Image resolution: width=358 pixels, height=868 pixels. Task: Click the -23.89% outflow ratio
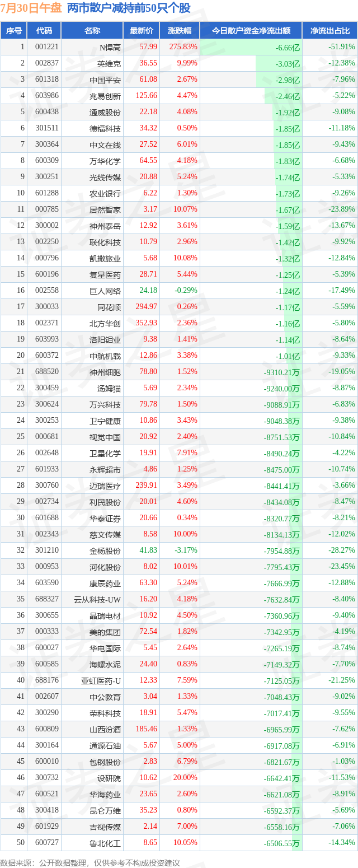341,209
